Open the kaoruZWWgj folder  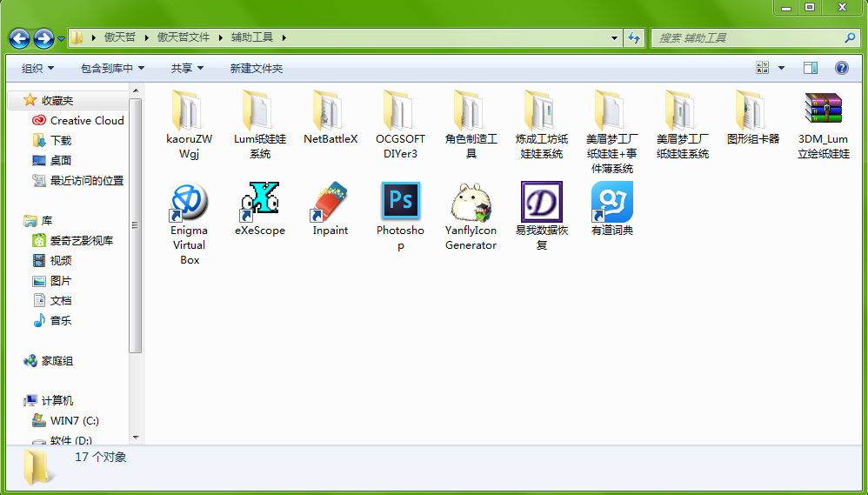click(189, 124)
